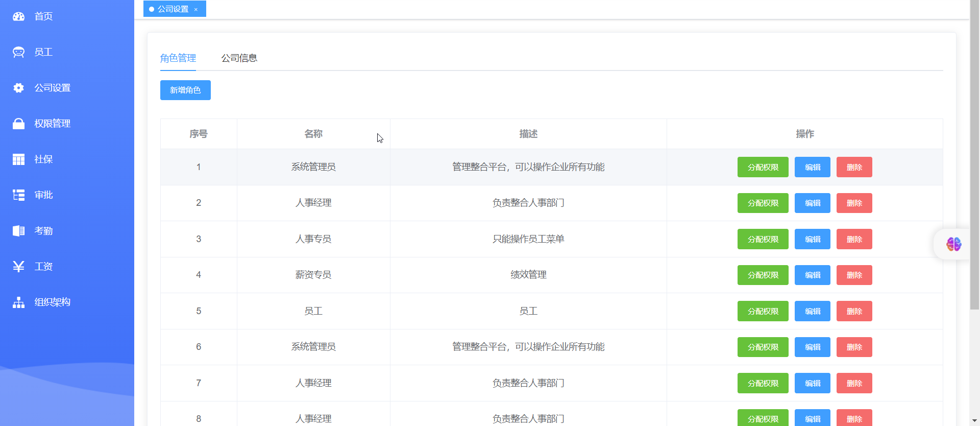This screenshot has width=980, height=426.
Task: Delete the 薪资专员 role
Action: click(x=854, y=275)
